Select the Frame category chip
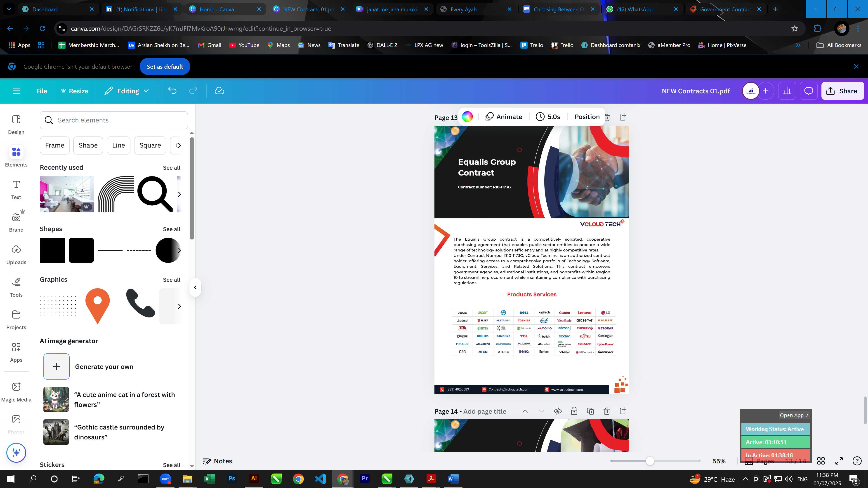Image resolution: width=868 pixels, height=488 pixels. [54, 145]
